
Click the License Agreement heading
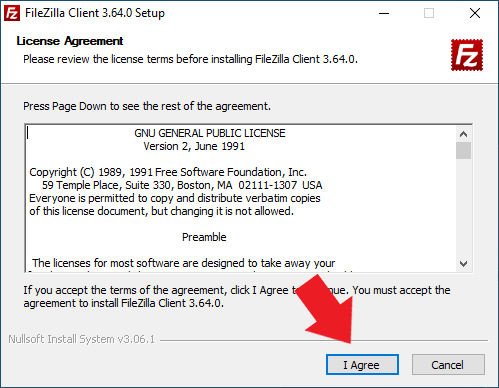click(x=70, y=41)
